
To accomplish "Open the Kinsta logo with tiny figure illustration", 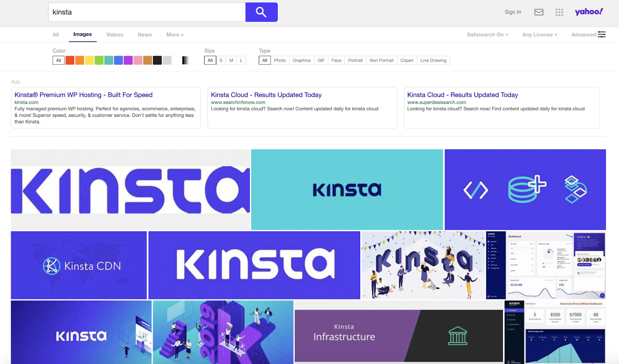I will 81,332.
